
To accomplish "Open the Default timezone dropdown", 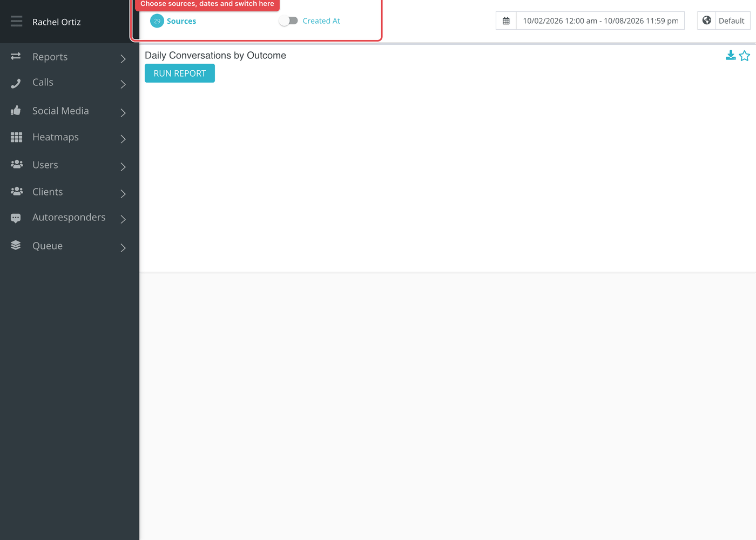I will (x=724, y=21).
